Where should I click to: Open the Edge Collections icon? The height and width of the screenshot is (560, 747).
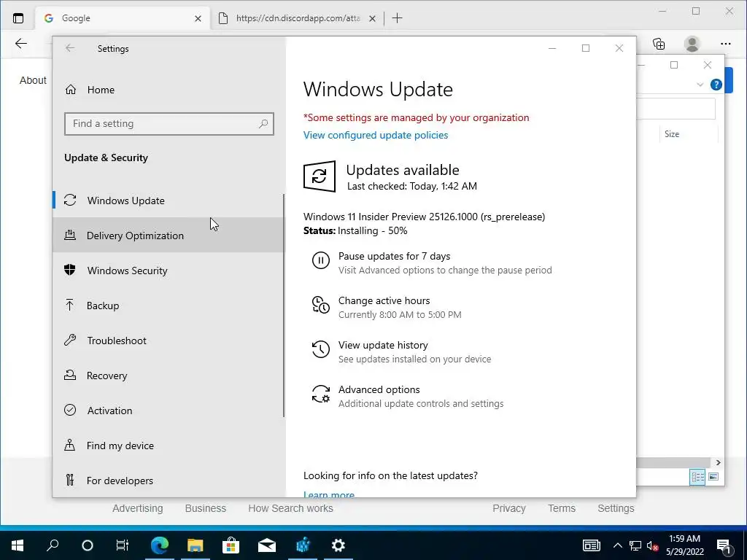[x=659, y=44]
